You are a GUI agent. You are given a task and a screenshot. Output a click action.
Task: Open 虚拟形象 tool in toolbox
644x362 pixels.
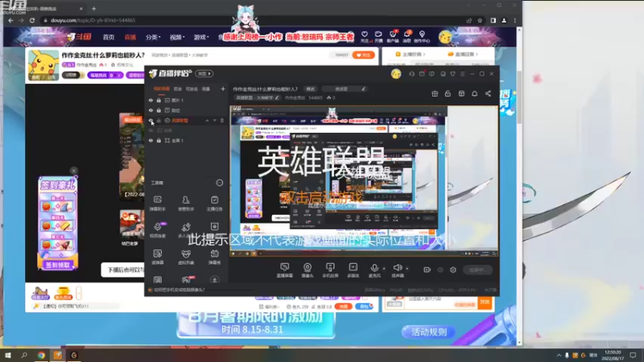(186, 257)
